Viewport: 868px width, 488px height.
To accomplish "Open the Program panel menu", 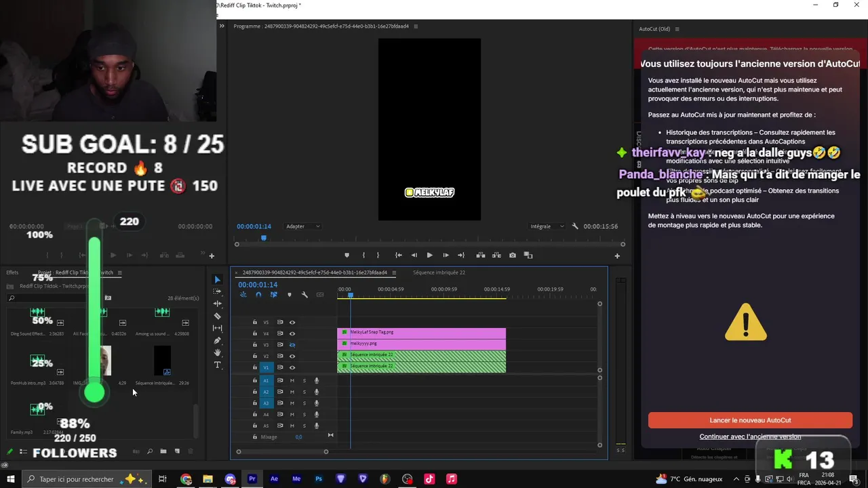I will [416, 26].
